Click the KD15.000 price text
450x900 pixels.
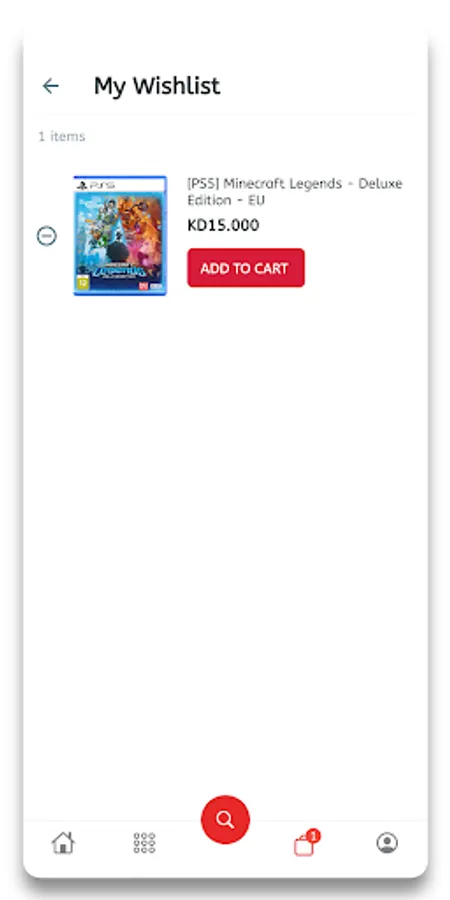223,225
